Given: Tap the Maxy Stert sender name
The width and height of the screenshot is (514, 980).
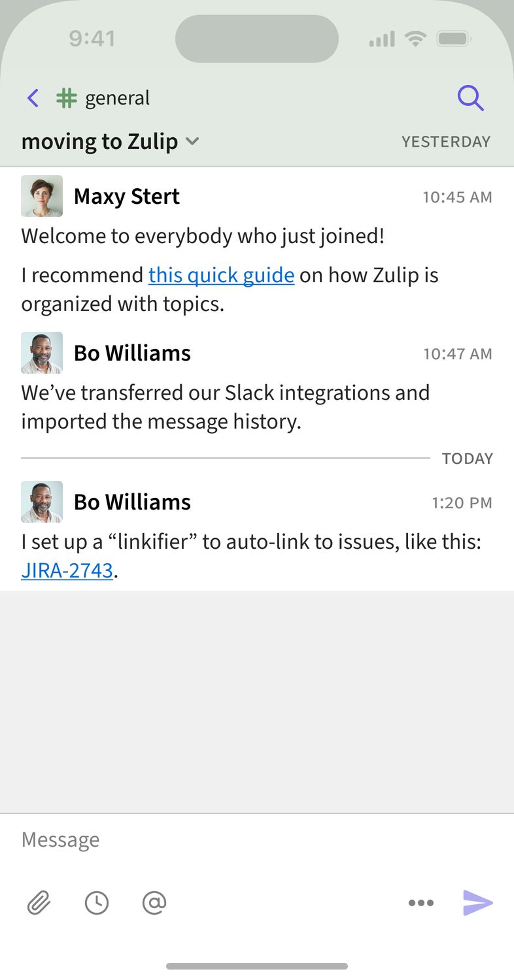Looking at the screenshot, I should [127, 196].
